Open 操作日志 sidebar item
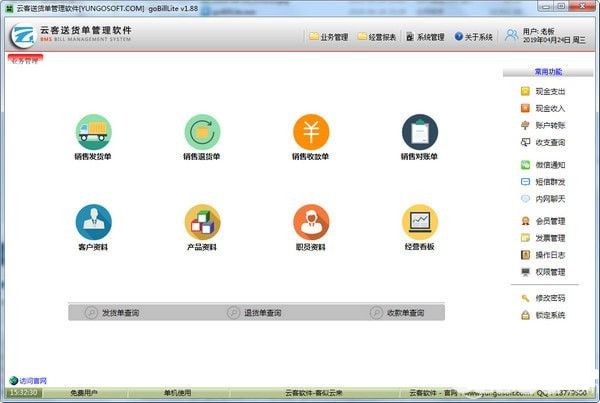600x403 pixels. tap(543, 255)
